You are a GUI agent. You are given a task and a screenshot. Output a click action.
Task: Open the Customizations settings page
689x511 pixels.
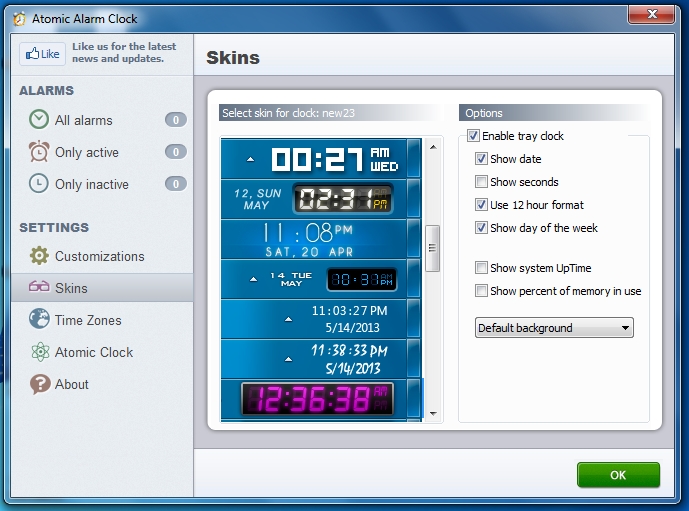pyautogui.click(x=102, y=256)
